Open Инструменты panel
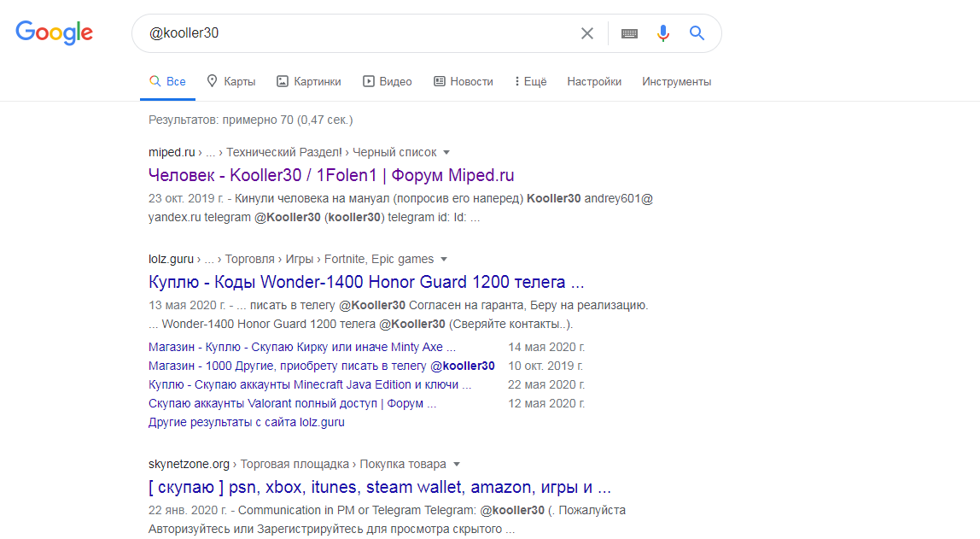The width and height of the screenshot is (980, 539). click(x=676, y=81)
